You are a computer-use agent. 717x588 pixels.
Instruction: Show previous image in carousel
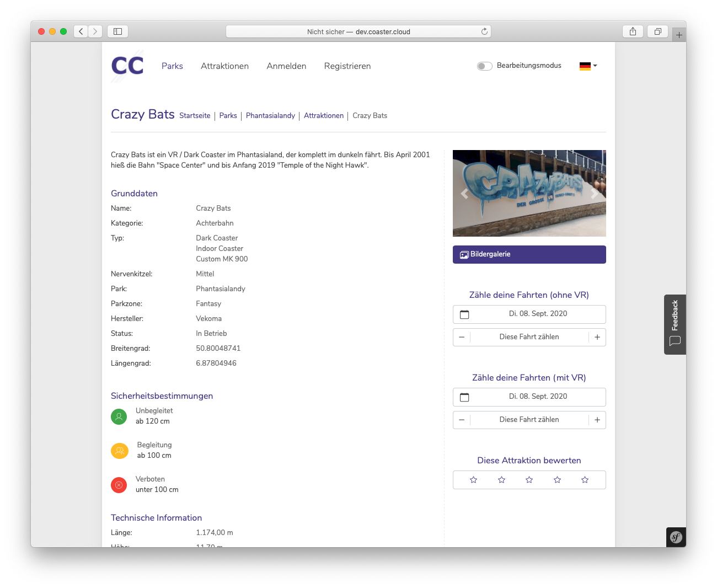(464, 194)
